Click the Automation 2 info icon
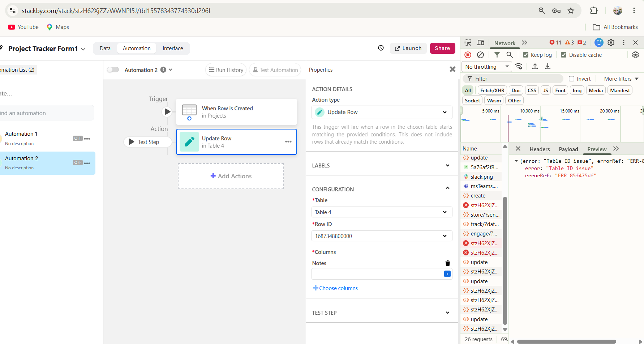 (x=163, y=70)
